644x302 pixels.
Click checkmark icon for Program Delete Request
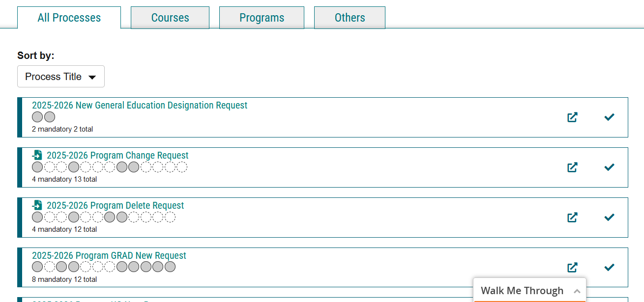(609, 217)
